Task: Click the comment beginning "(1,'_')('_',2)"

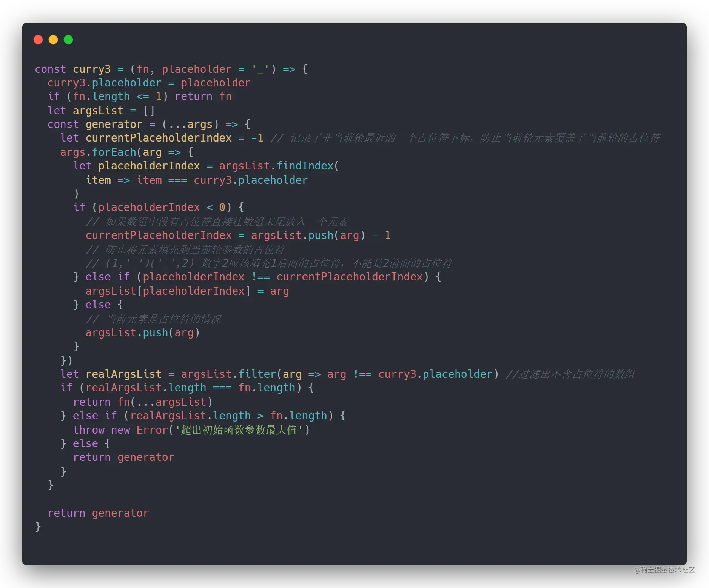Action: point(269,263)
